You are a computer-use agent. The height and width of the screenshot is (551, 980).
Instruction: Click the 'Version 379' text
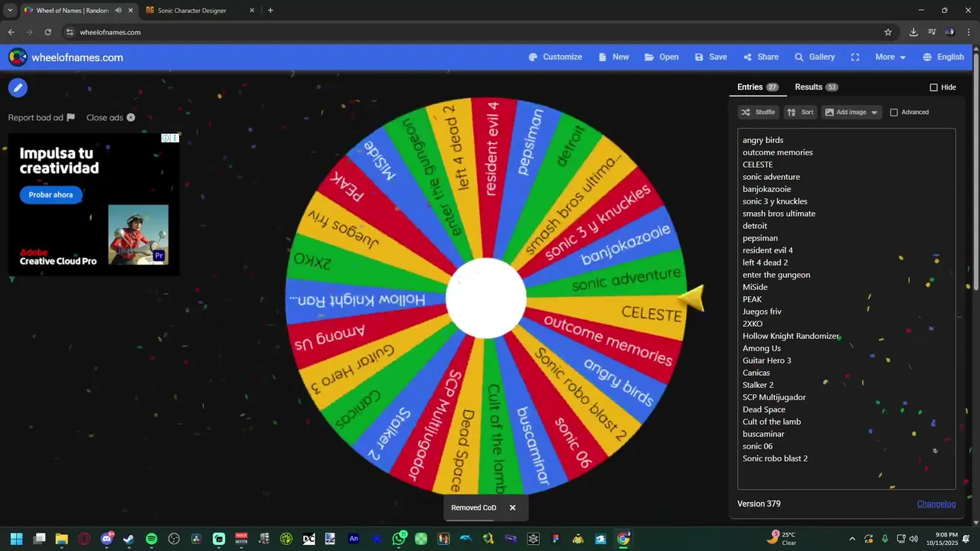coord(759,504)
